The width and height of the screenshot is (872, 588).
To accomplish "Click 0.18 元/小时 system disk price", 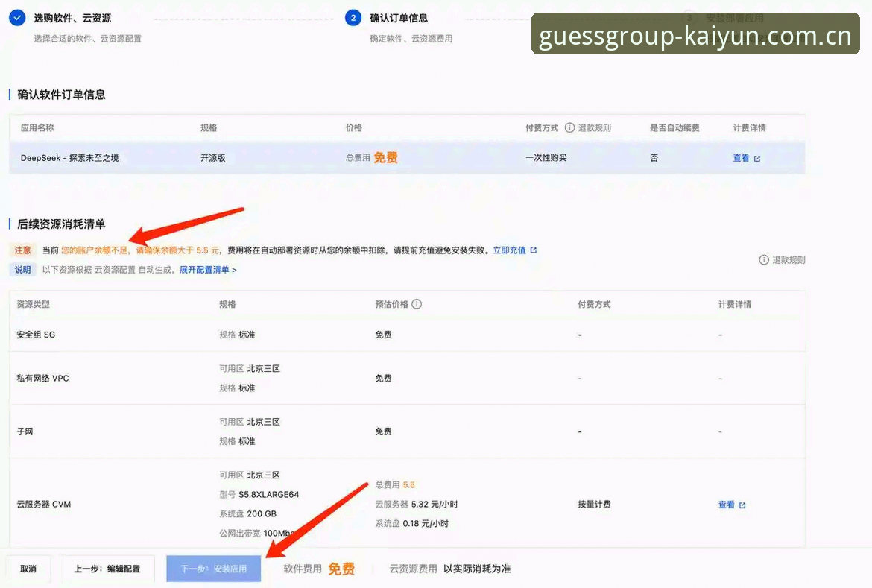I will (426, 524).
